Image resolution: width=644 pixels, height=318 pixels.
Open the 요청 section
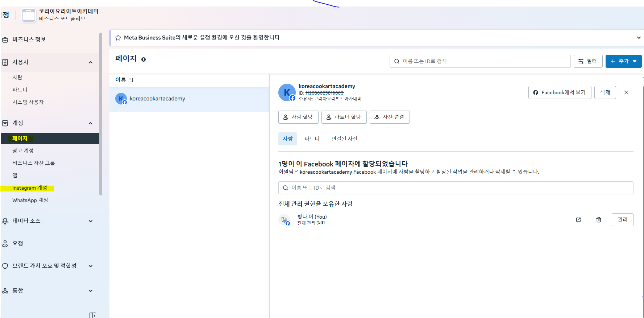click(18, 243)
